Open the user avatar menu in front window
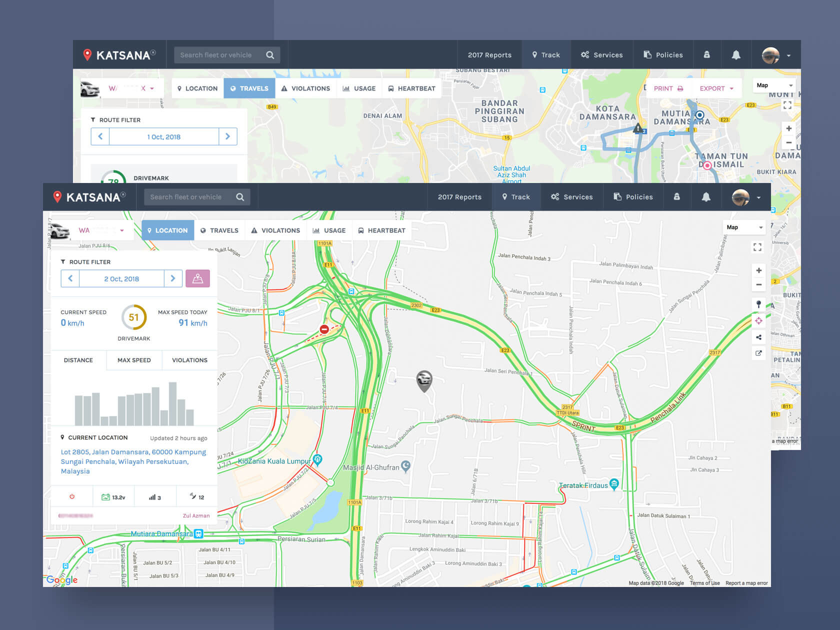 [746, 197]
